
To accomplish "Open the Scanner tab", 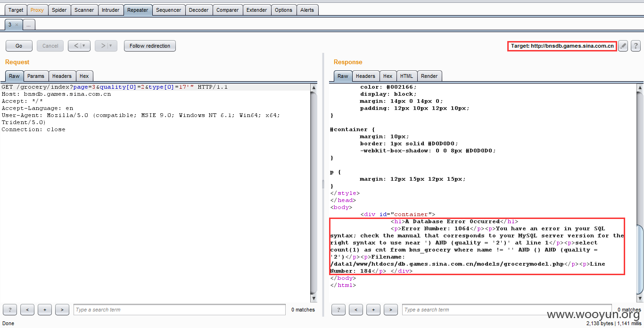I will click(84, 10).
